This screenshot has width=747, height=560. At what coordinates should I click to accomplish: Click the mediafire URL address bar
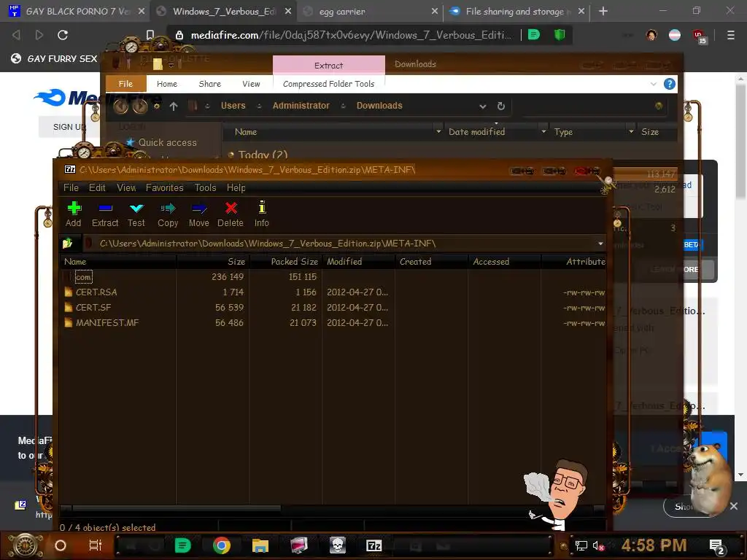tap(352, 35)
